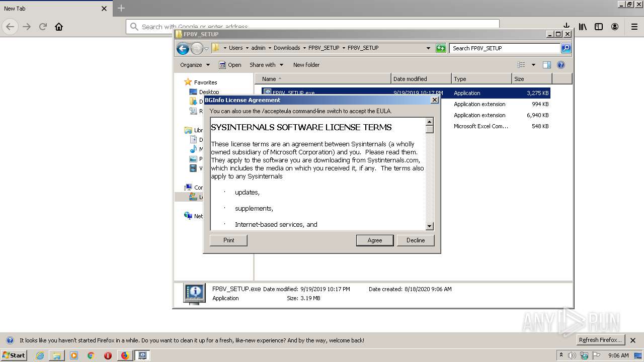Click the Explorer forward navigation arrow

point(197,48)
